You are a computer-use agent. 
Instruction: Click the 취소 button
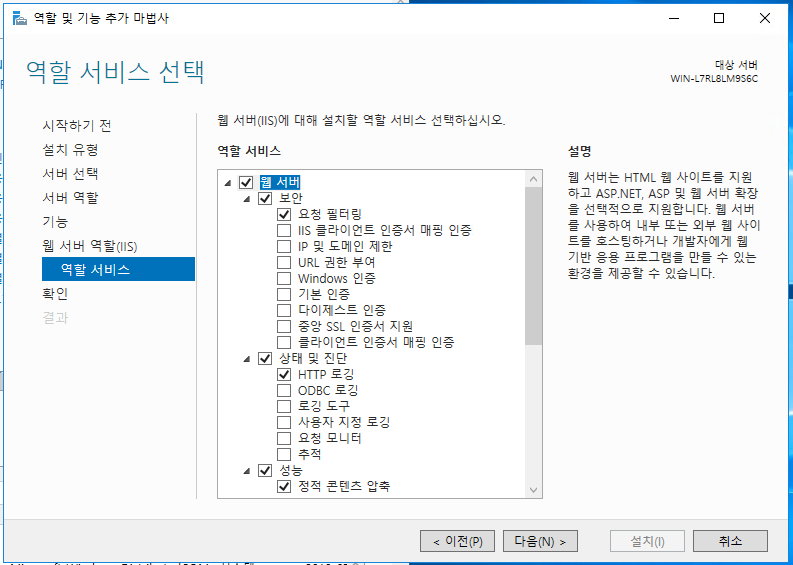[730, 541]
